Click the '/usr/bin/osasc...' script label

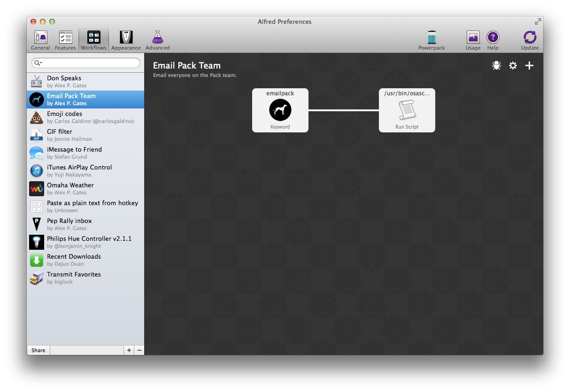click(407, 93)
